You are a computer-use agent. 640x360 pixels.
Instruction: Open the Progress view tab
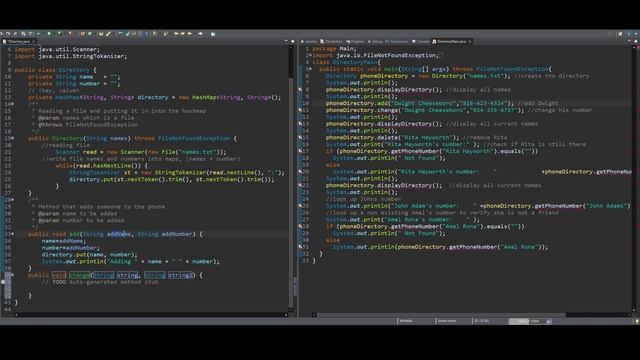357,42
